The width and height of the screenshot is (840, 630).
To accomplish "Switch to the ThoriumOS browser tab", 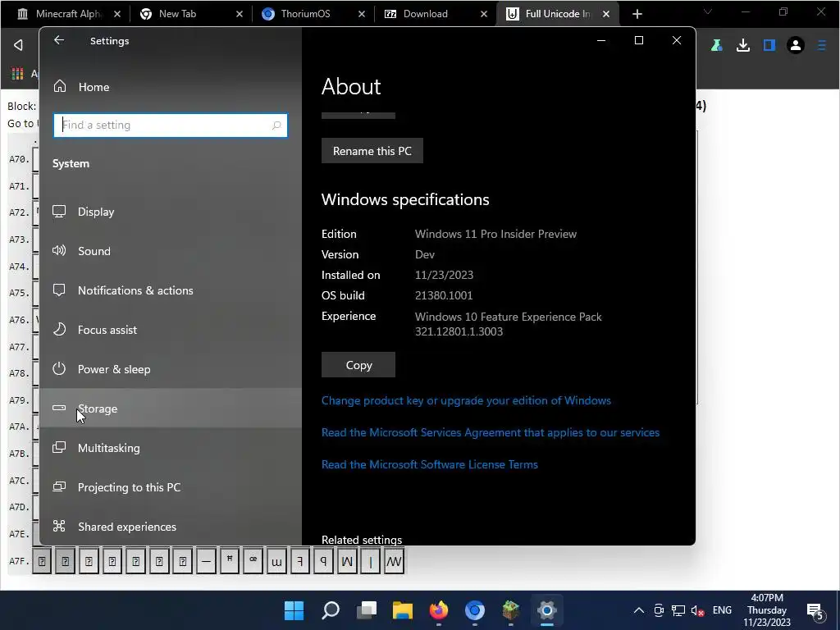I will click(x=304, y=14).
